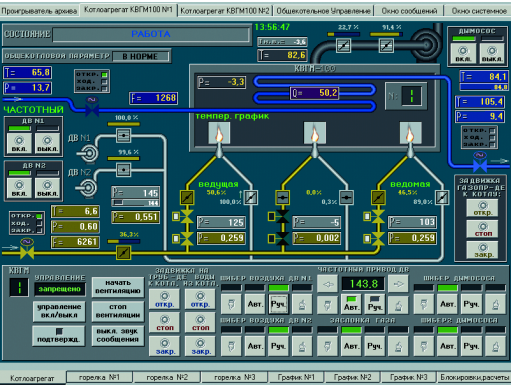Click the blue outlet water valve icon

pyautogui.click(x=480, y=162)
